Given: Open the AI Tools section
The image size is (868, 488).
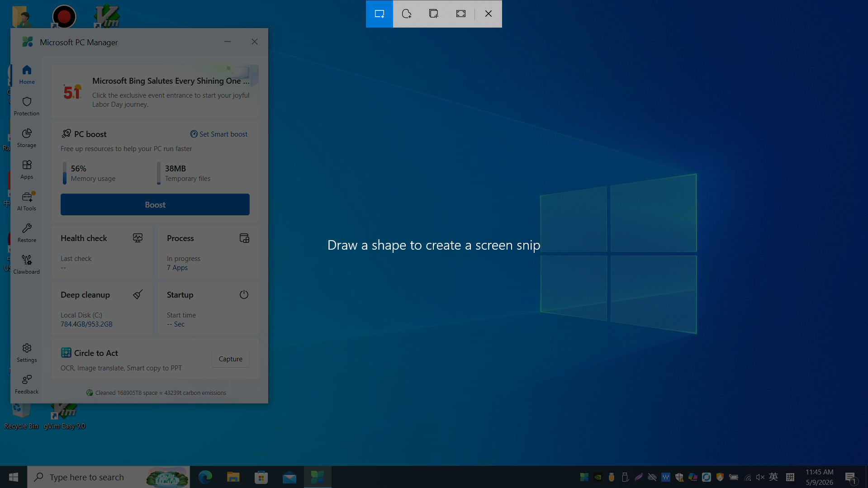Looking at the screenshot, I should [x=27, y=201].
